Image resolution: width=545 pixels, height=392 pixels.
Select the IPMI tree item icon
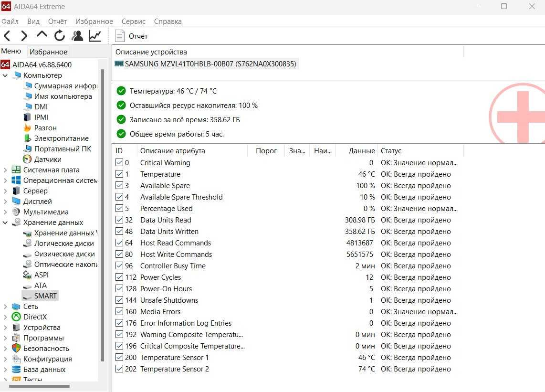pyautogui.click(x=27, y=117)
